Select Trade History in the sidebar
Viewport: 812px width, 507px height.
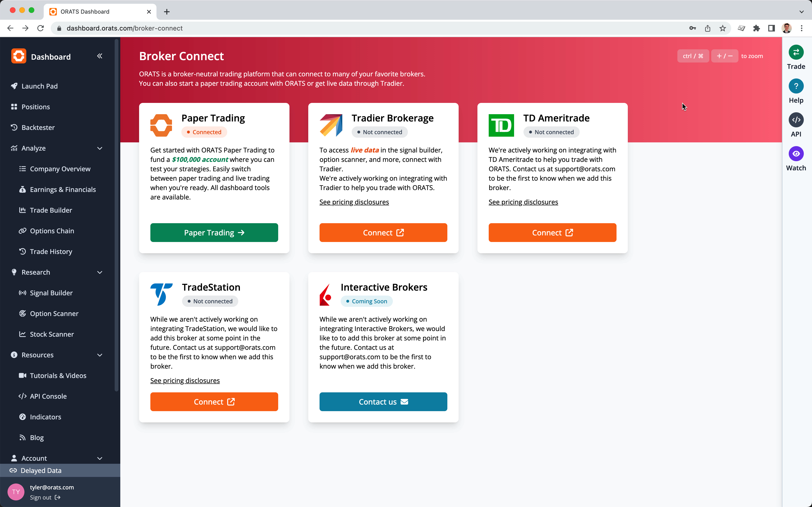[x=22, y=251]
